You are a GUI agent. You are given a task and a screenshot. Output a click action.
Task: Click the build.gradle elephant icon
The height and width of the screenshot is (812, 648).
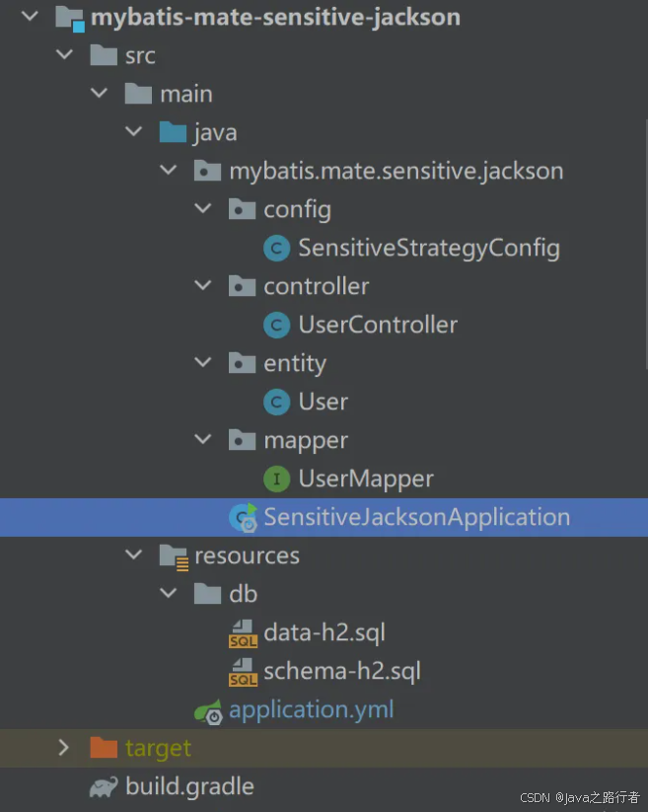point(104,787)
